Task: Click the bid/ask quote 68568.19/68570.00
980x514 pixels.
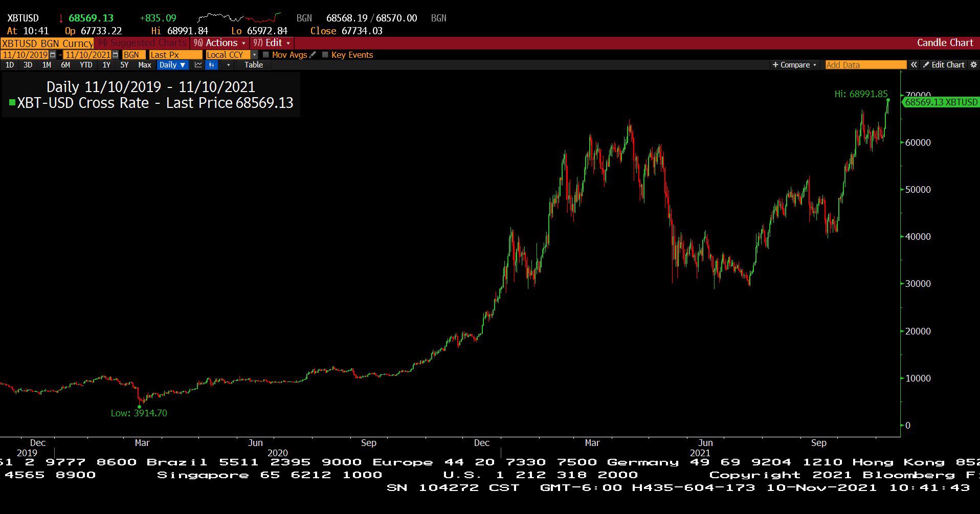Action: (x=372, y=18)
